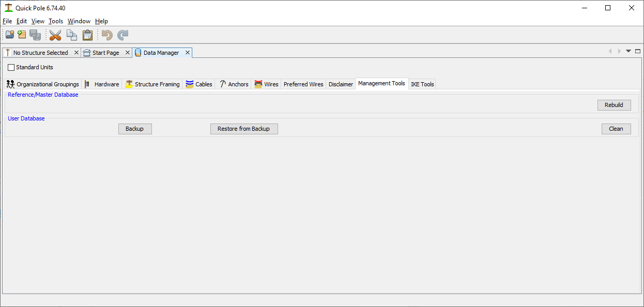Maximize the Quick Pole window
This screenshot has height=307, width=644.
click(608, 8)
